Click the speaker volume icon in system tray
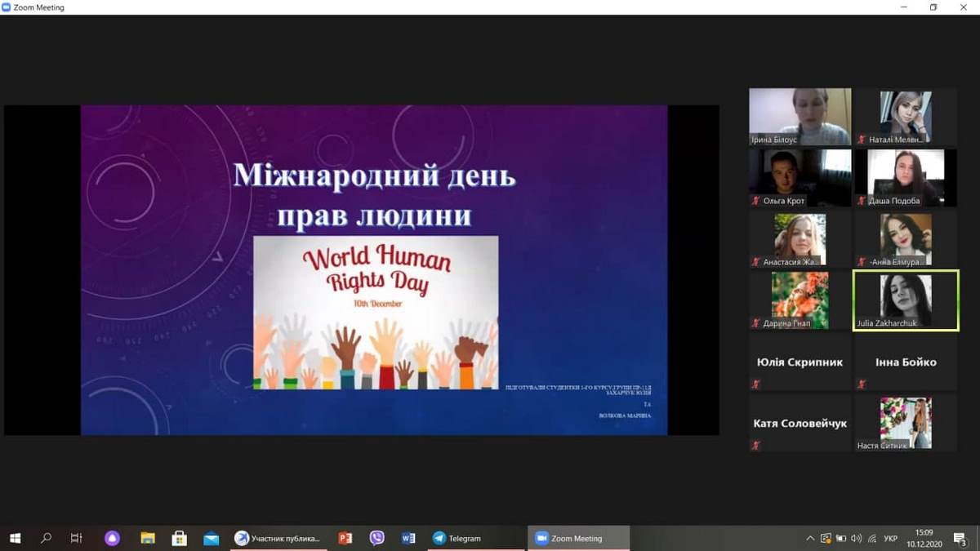Image resolution: width=980 pixels, height=551 pixels. tap(856, 538)
